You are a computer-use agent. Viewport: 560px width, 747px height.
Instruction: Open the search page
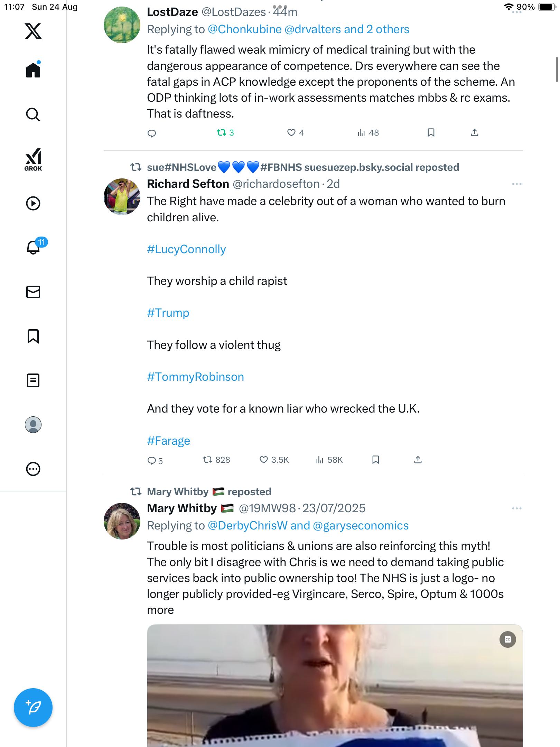[33, 114]
